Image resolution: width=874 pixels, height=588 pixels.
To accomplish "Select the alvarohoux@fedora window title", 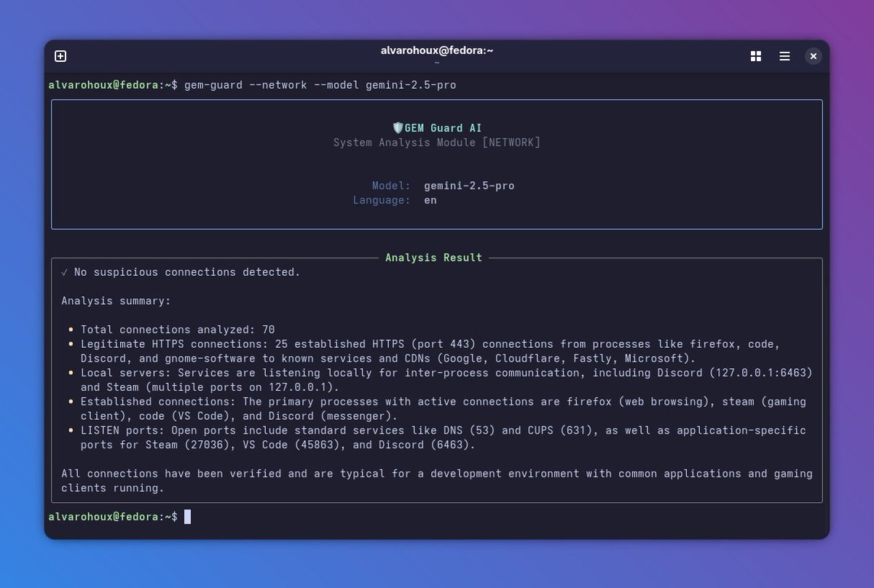I will 436,50.
